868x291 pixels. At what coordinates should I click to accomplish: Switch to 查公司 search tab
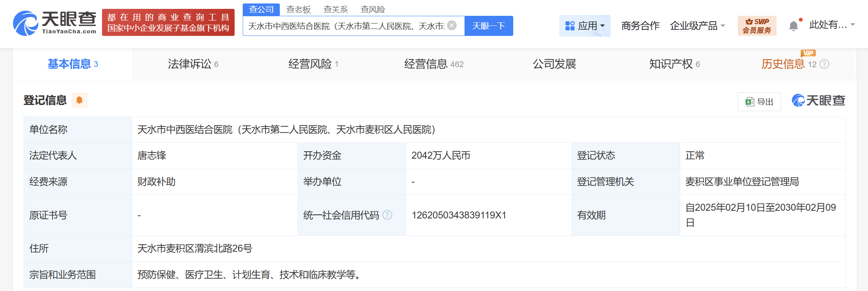pos(261,9)
